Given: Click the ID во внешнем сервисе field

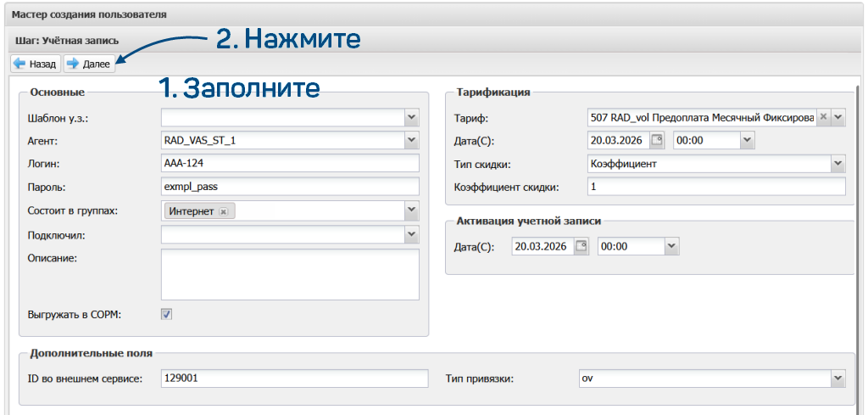Looking at the screenshot, I should pos(293,378).
